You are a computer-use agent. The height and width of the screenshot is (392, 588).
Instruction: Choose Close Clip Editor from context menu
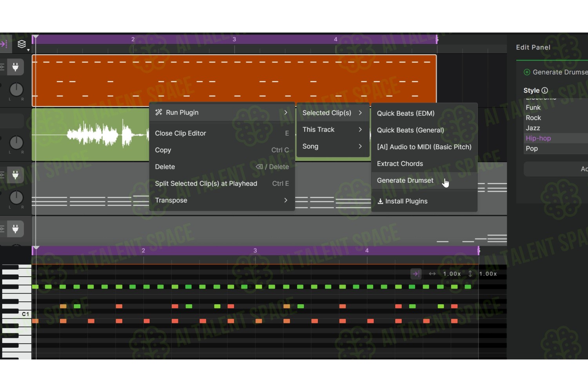tap(222, 133)
